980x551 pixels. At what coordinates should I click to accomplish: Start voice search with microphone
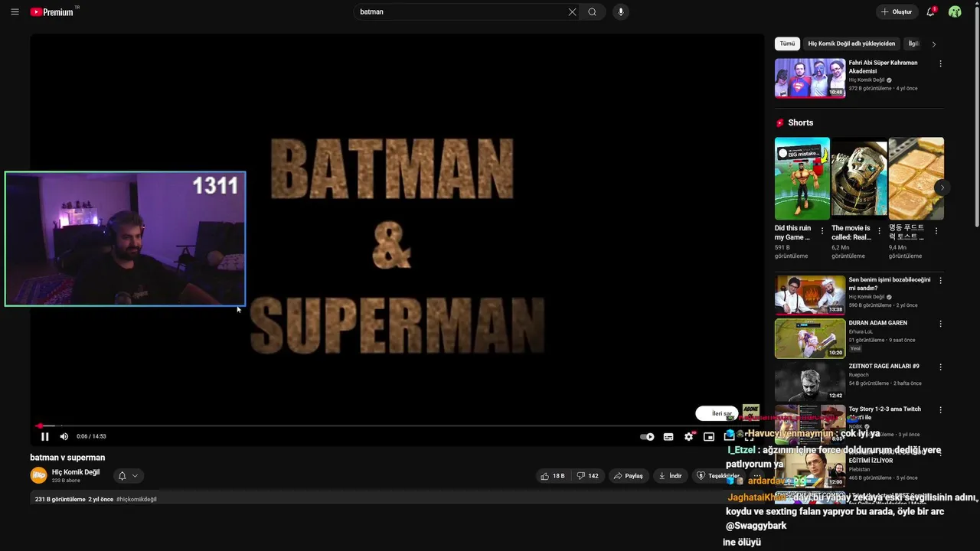pyautogui.click(x=621, y=11)
